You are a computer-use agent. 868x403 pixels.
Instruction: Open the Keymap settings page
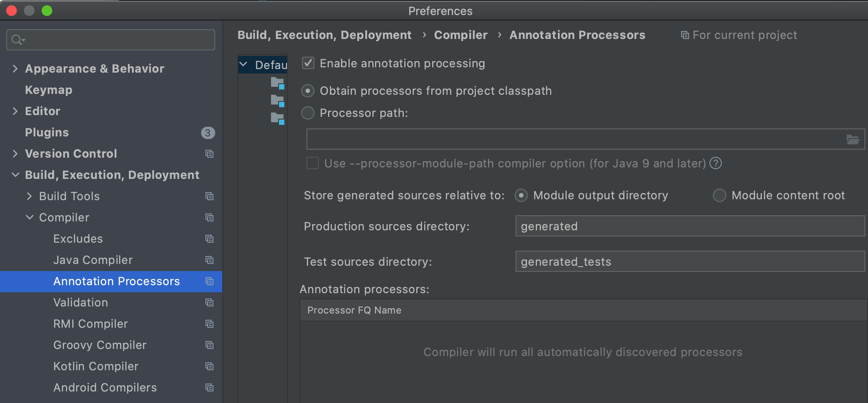tap(49, 90)
